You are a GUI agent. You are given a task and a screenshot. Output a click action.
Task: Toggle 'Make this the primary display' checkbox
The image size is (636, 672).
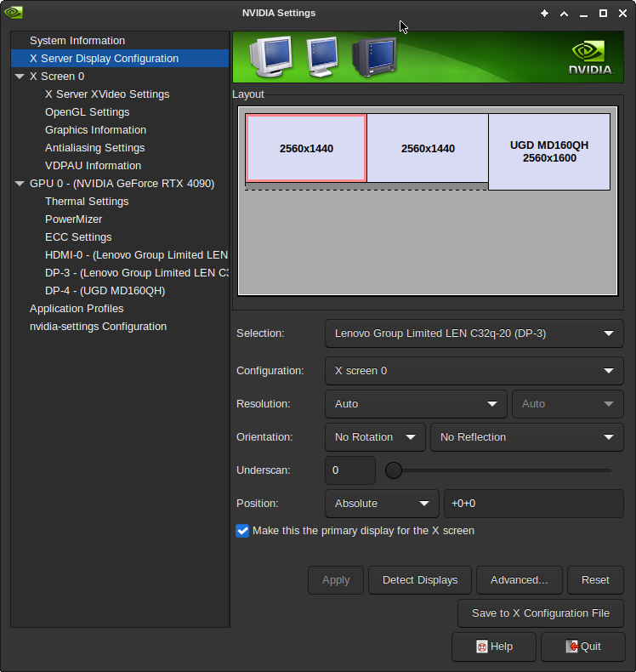coord(243,531)
